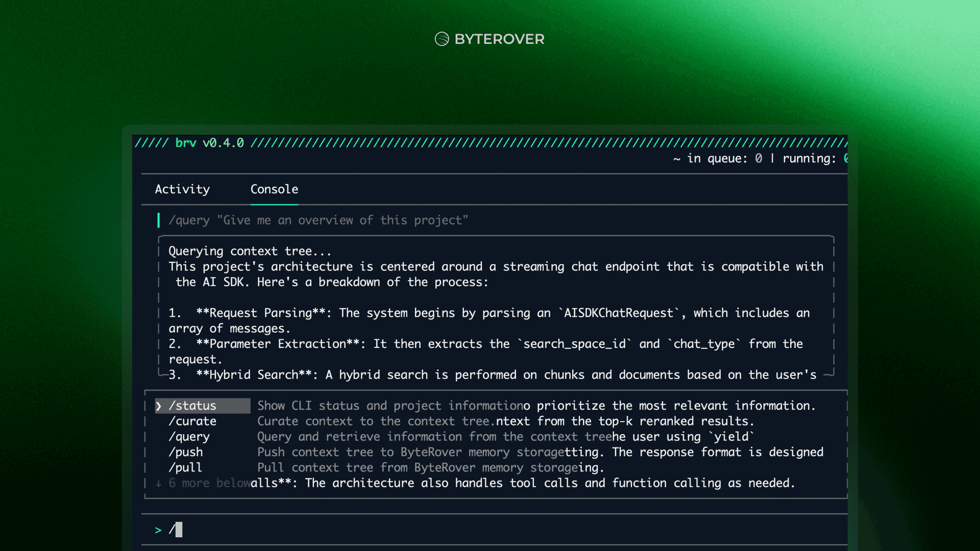Click the selection chevron beside /status

159,406
